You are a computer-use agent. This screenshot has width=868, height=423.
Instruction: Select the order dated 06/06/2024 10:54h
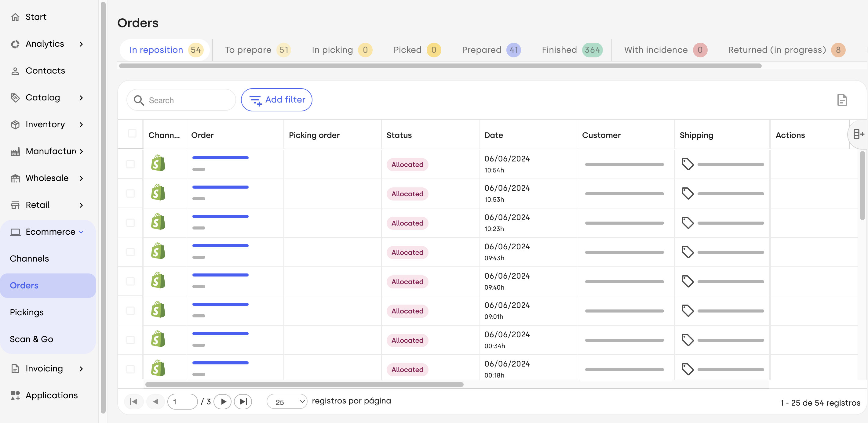pos(130,164)
